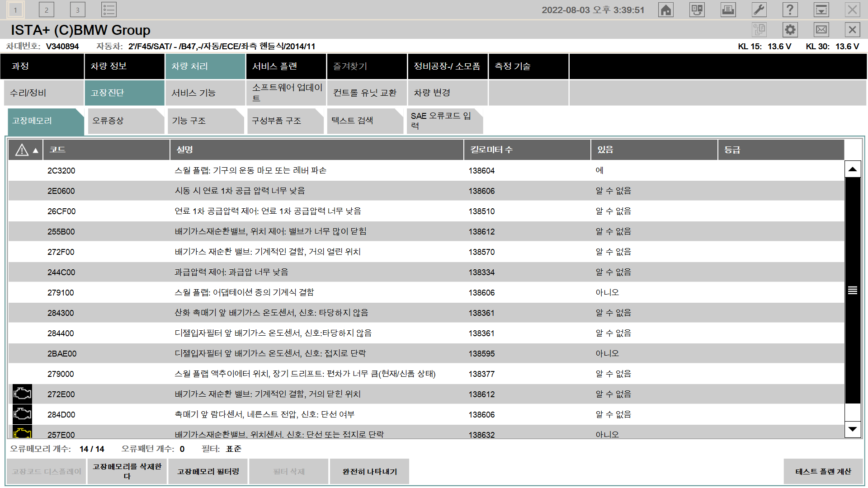Viewport: 868px width, 488px height.
Task: Open the operations list icon
Action: pos(109,10)
